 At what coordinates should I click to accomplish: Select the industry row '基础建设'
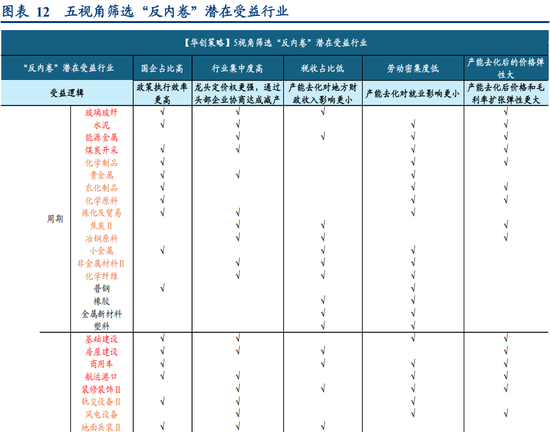point(101,339)
